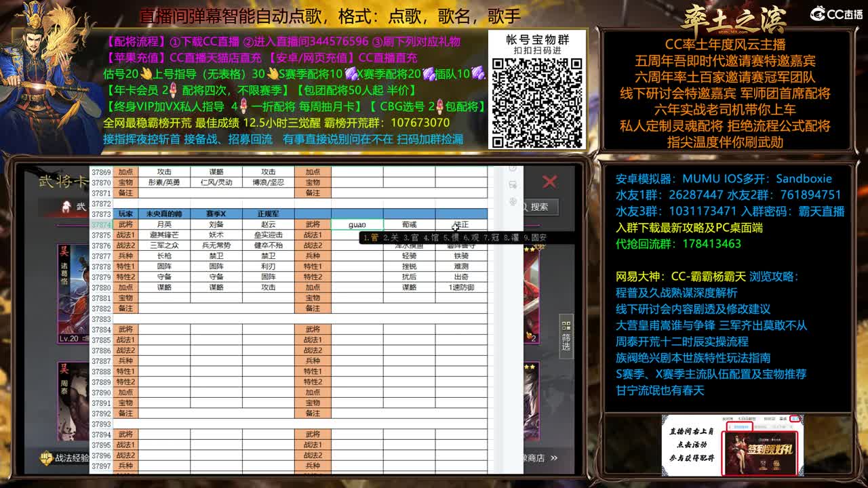Click text 甘宁流氓也有春天
868x488 pixels.
pos(660,390)
